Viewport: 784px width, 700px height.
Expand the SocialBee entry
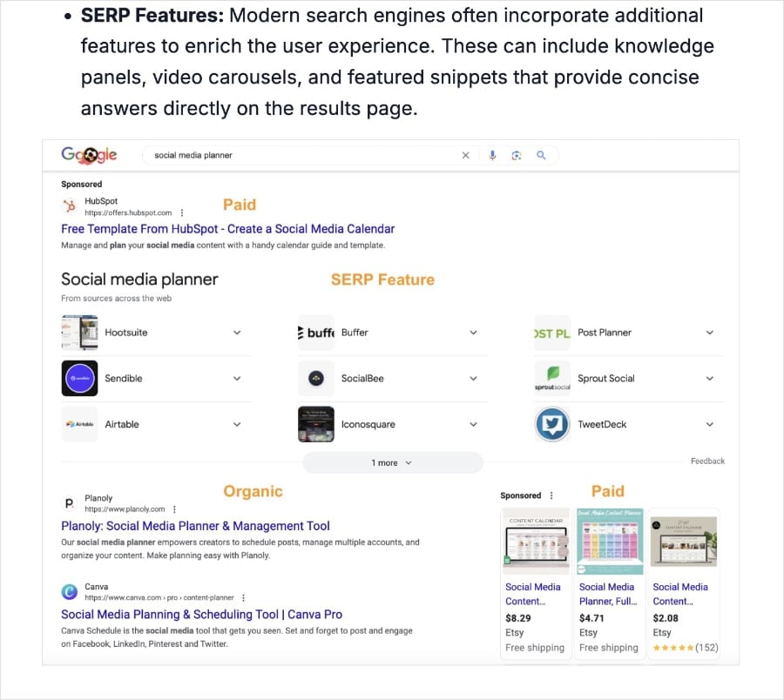474,379
